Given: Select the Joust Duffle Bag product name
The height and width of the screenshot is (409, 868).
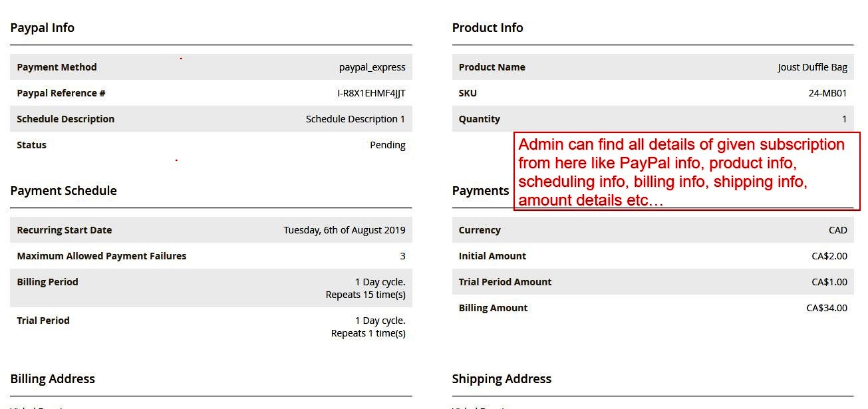Looking at the screenshot, I should (x=811, y=67).
